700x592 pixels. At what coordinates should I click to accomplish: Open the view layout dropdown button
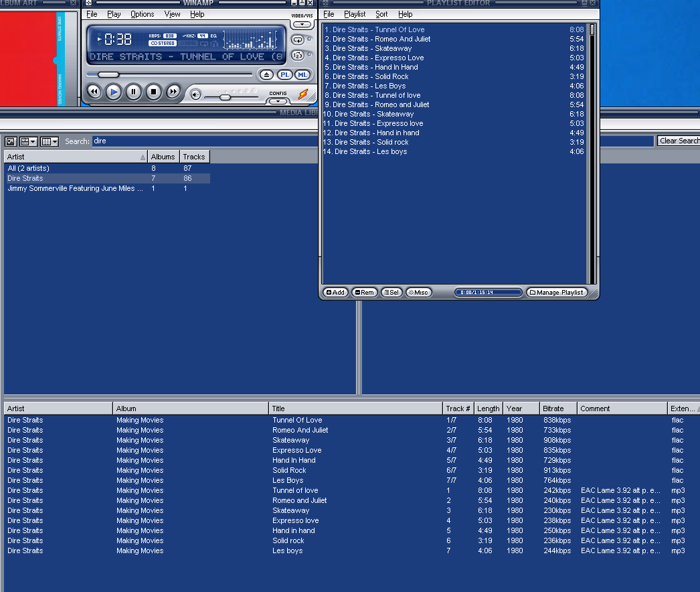(29, 141)
